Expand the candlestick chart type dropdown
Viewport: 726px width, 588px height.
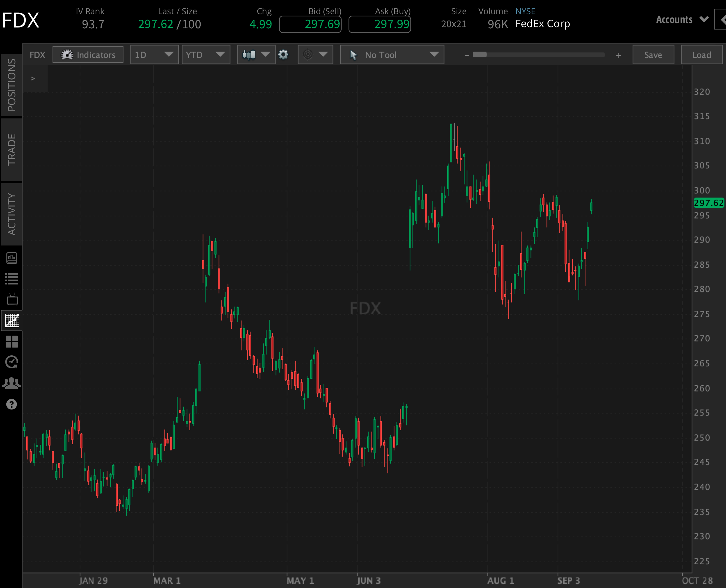(256, 54)
